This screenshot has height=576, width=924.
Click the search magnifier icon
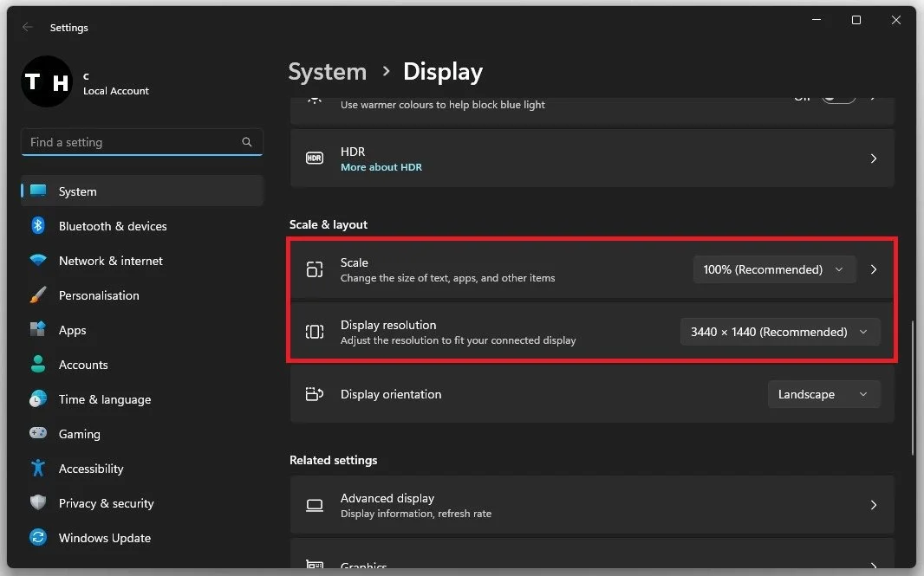click(x=247, y=142)
